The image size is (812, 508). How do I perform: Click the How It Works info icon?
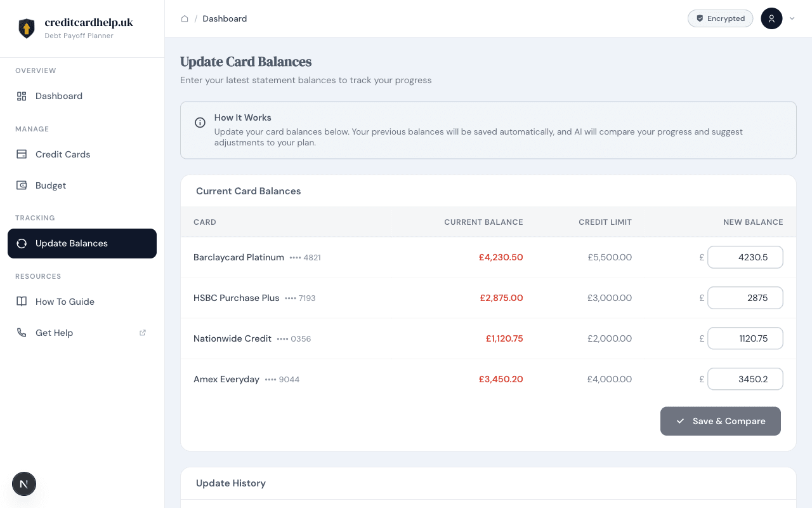(x=200, y=123)
